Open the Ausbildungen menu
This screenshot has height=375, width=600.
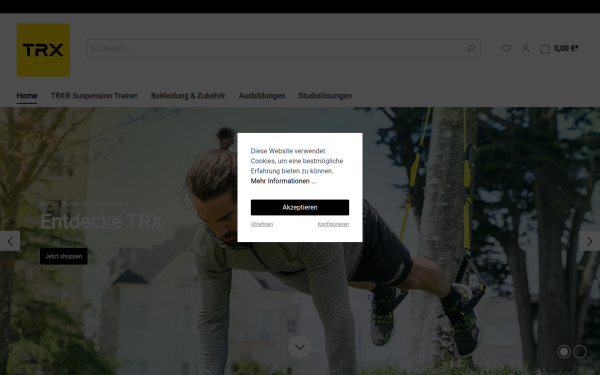(262, 96)
